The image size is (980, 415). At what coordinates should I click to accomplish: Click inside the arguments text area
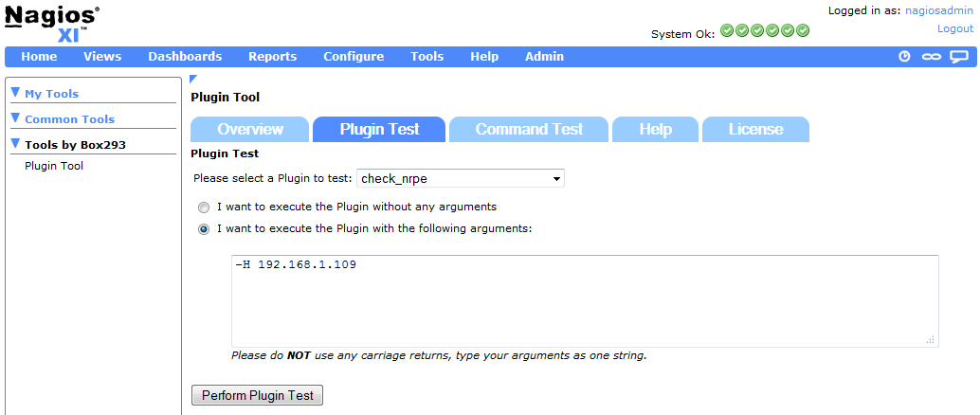tap(585, 301)
